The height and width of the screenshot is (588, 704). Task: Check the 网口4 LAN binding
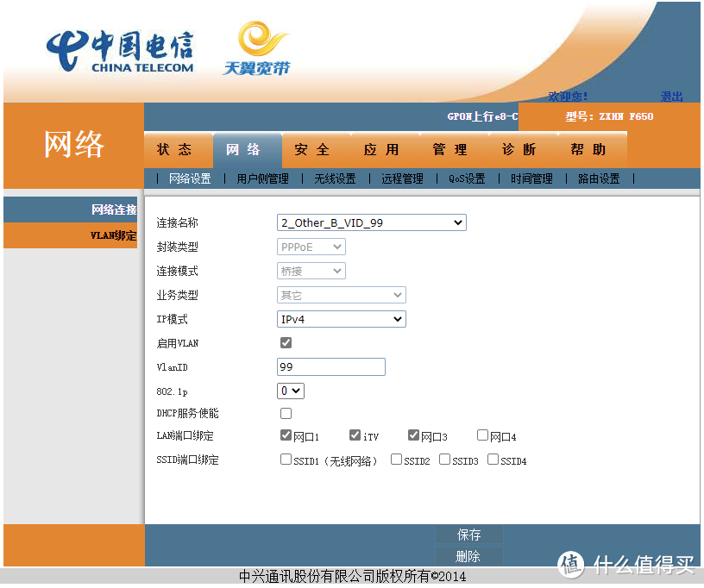482,435
